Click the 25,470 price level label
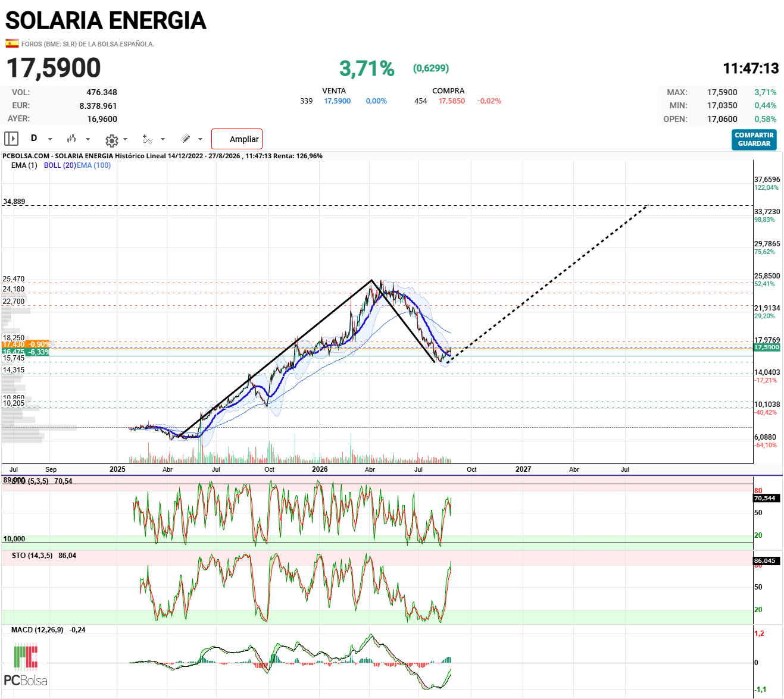784x699 pixels. pyautogui.click(x=14, y=279)
